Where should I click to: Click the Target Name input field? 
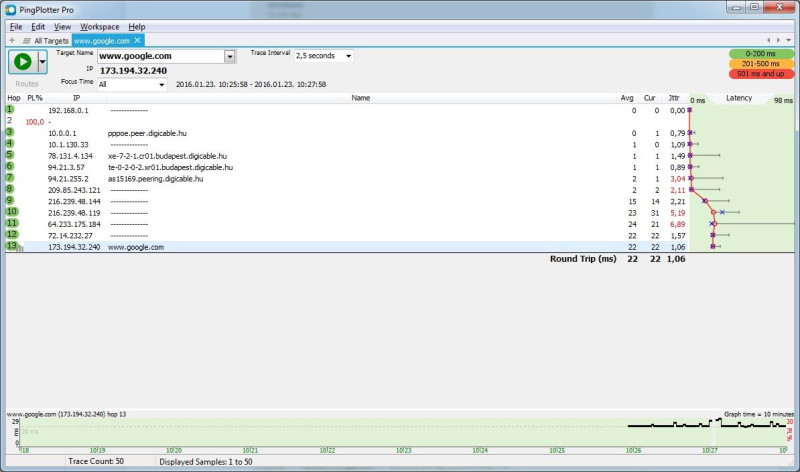coord(160,56)
